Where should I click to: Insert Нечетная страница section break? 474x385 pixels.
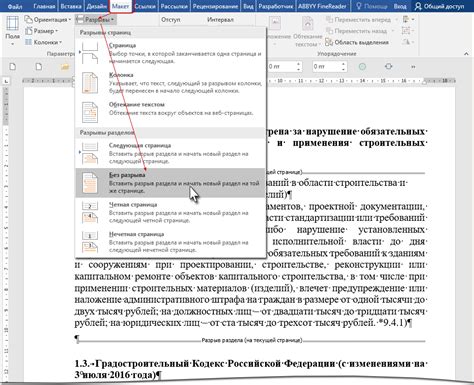pos(171,242)
